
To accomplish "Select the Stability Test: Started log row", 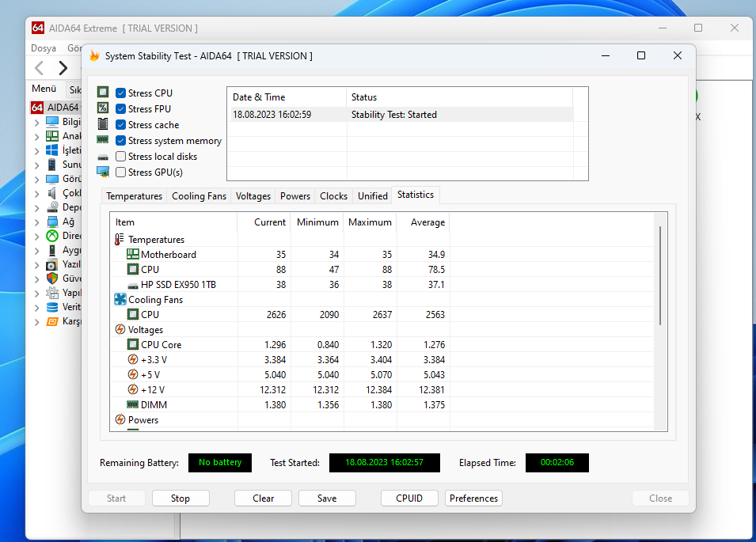I will [x=402, y=115].
